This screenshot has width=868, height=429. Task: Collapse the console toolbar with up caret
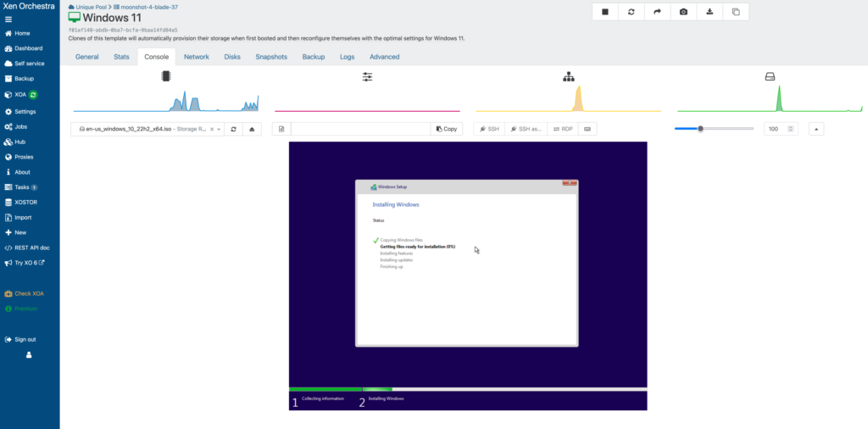pos(815,129)
